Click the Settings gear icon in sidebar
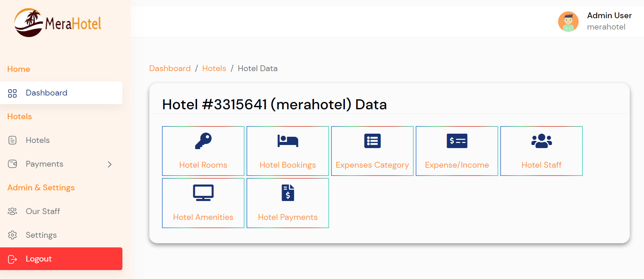 tap(12, 235)
